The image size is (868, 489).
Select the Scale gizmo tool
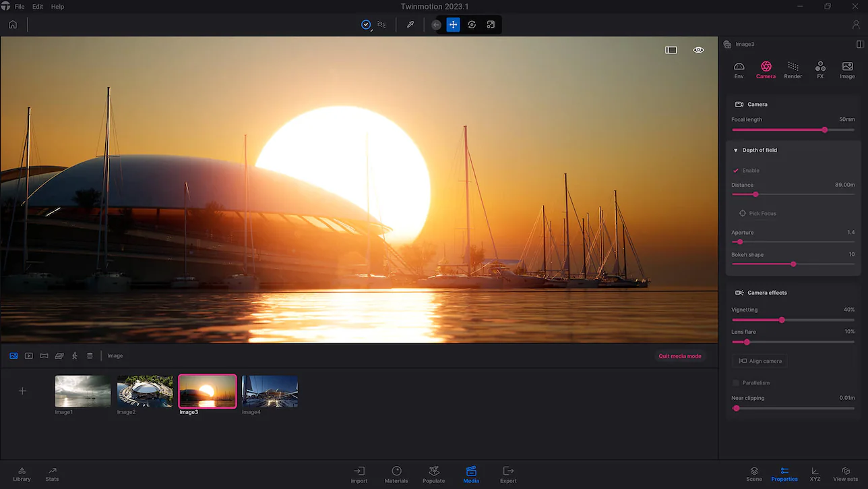pos(490,24)
